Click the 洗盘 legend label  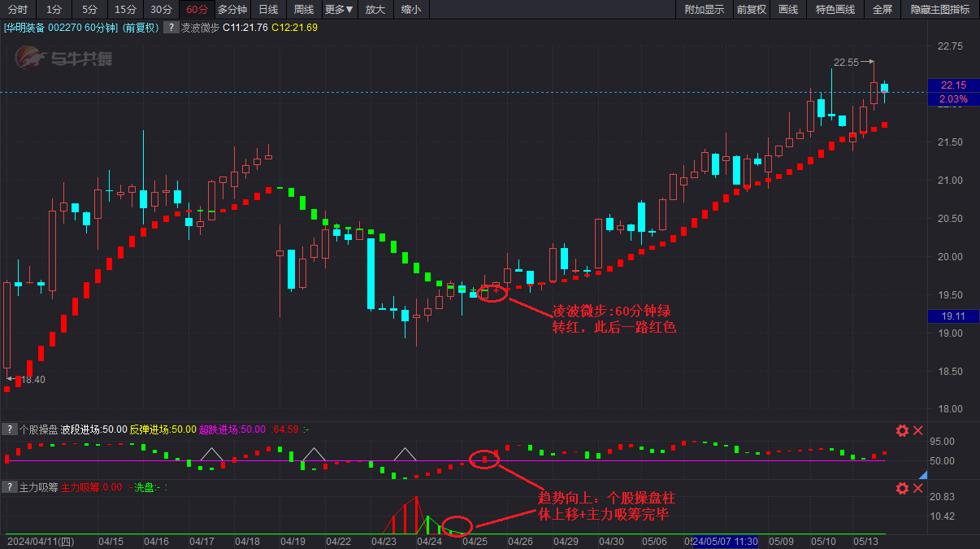pos(145,488)
